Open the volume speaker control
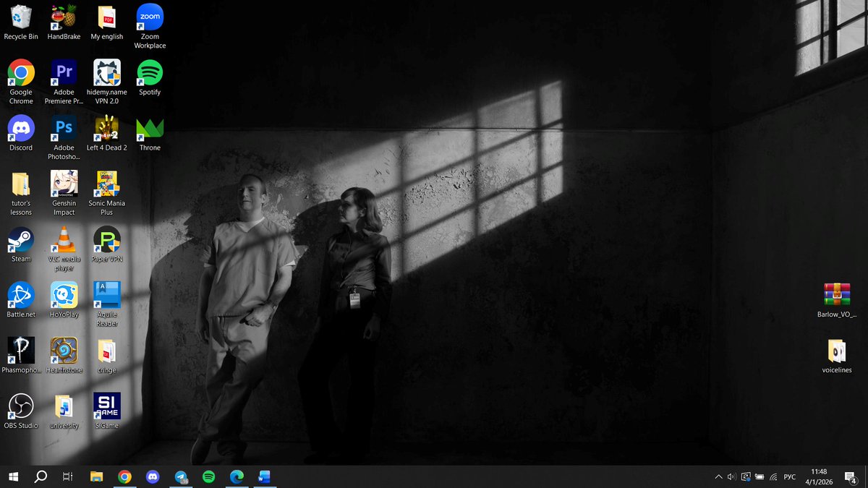 pos(731,477)
